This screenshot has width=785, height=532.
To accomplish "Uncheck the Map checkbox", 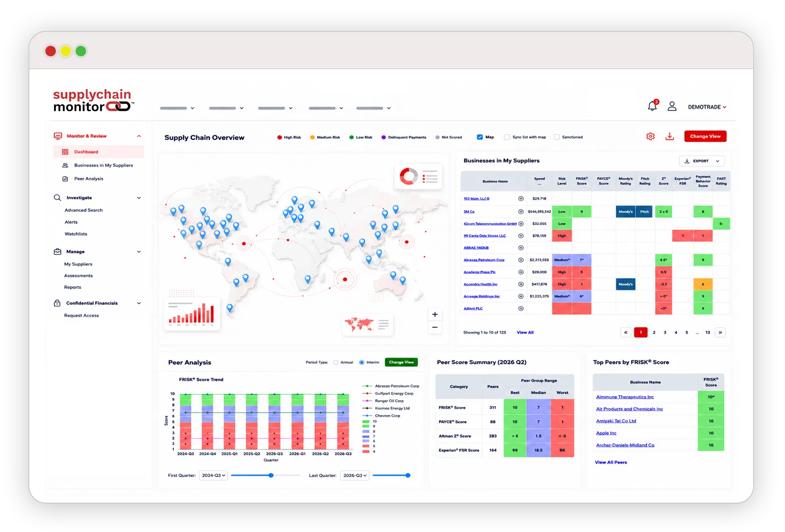I will pyautogui.click(x=480, y=137).
